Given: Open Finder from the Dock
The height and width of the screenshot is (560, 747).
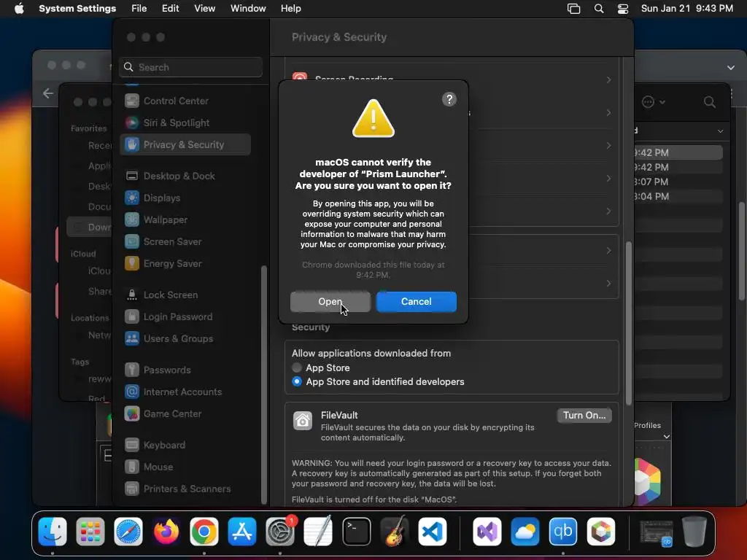Looking at the screenshot, I should coord(53,532).
